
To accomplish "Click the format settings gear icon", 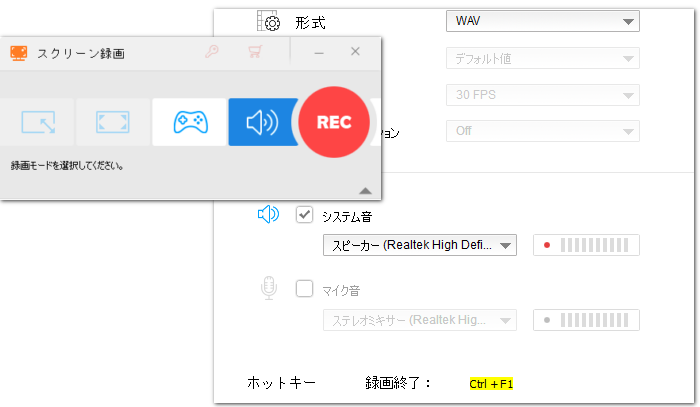I will [269, 21].
